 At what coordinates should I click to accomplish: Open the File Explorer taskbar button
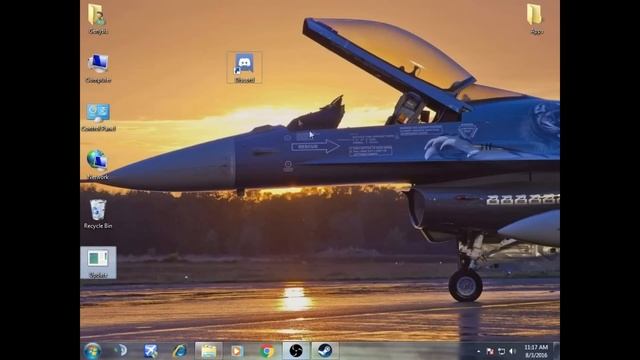[209, 351]
